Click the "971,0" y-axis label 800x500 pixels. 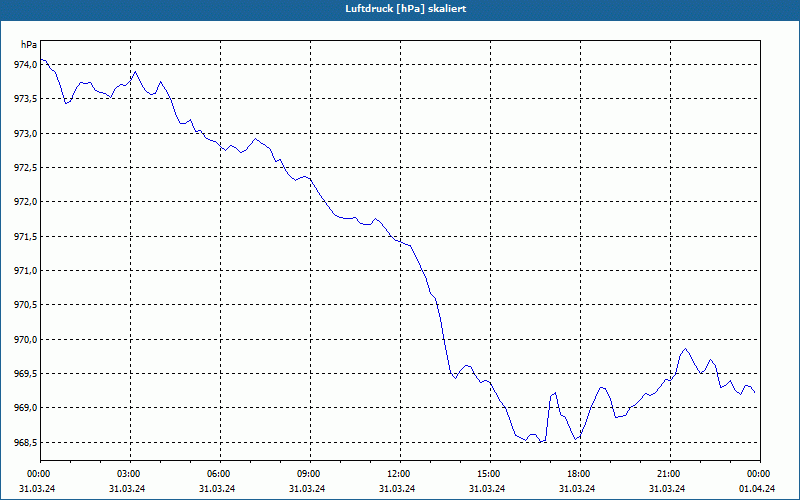[x=25, y=271]
